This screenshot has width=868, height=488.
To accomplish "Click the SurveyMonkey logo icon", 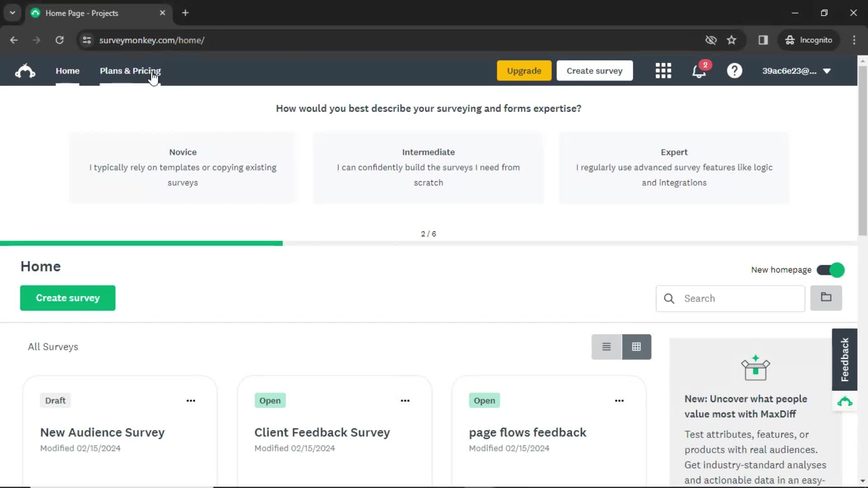I will 25,70.
